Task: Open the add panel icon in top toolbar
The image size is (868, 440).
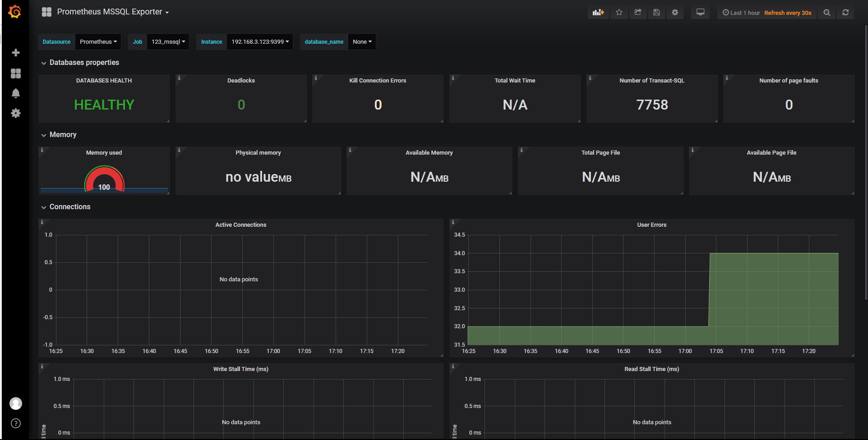Action: click(x=598, y=12)
